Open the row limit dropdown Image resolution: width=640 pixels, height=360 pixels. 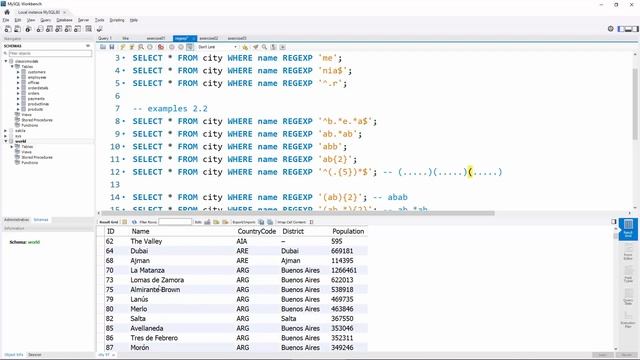tap(217, 47)
